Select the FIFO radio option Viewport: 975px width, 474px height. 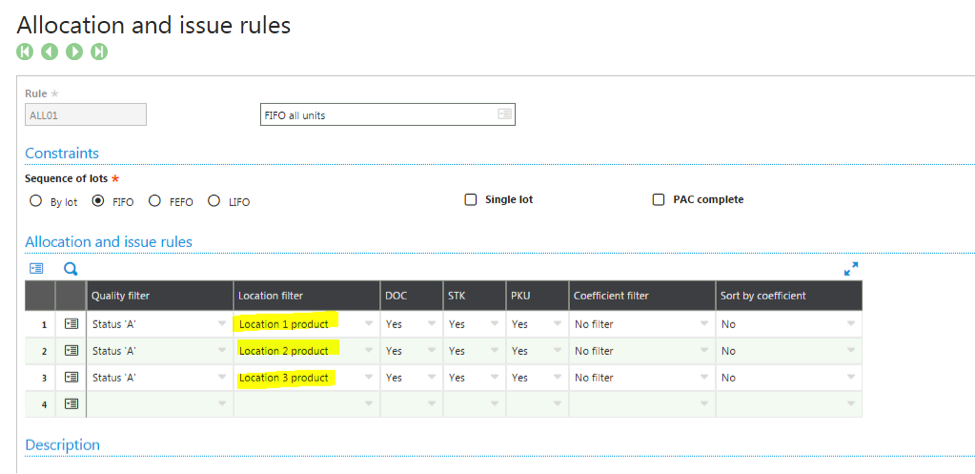click(98, 201)
